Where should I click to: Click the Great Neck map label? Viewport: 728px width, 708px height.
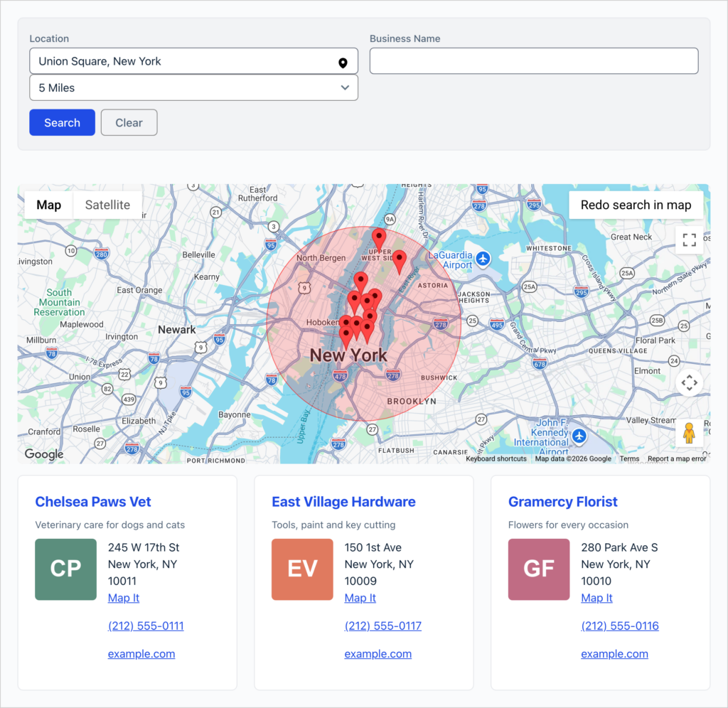tap(631, 237)
